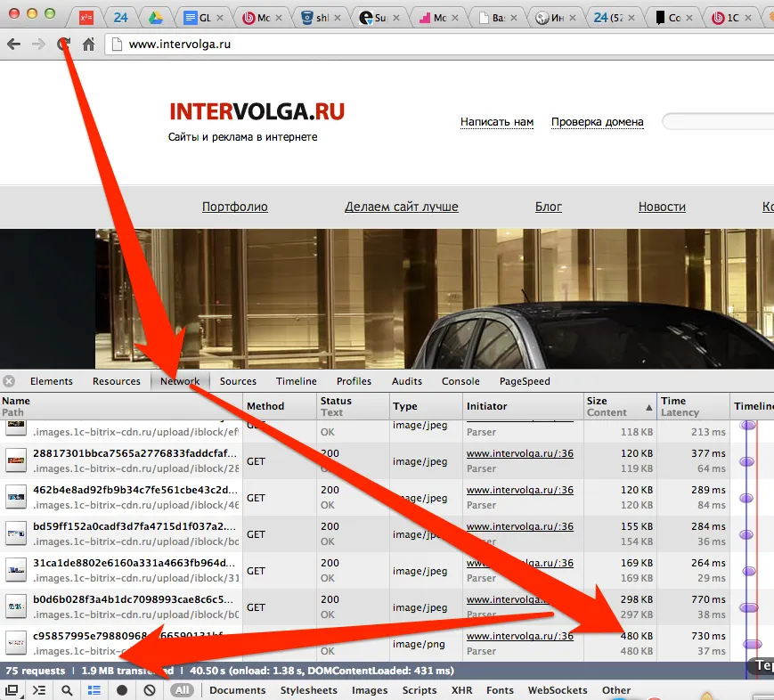The height and width of the screenshot is (700, 774).
Task: Filter network list to Scripts
Action: click(x=420, y=690)
